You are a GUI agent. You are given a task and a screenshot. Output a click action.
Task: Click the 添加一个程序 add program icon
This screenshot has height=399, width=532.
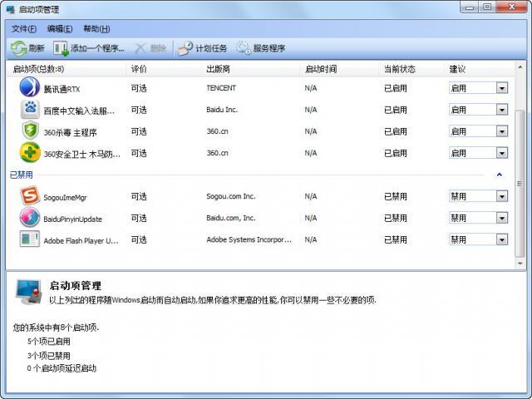tap(61, 48)
